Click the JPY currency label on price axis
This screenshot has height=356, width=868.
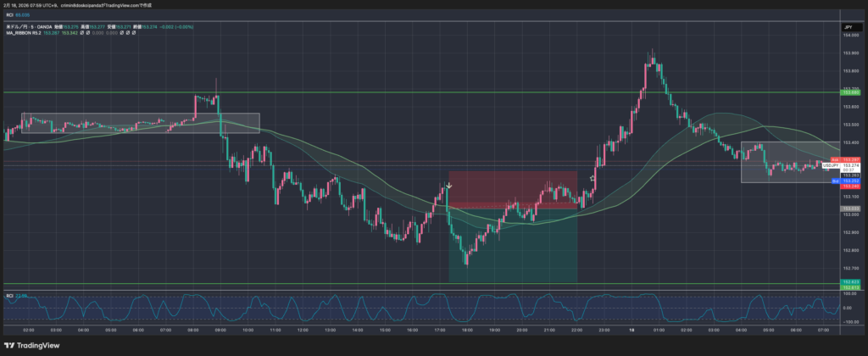pos(847,28)
